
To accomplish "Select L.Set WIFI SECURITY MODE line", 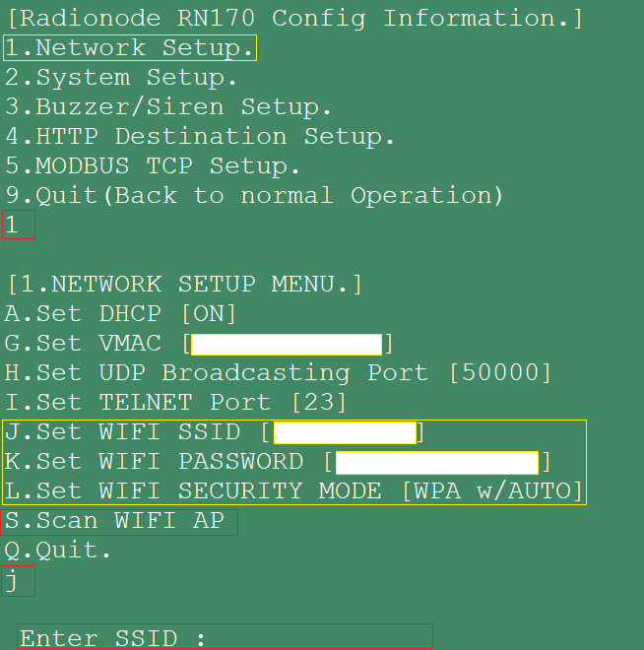I will pos(293,491).
